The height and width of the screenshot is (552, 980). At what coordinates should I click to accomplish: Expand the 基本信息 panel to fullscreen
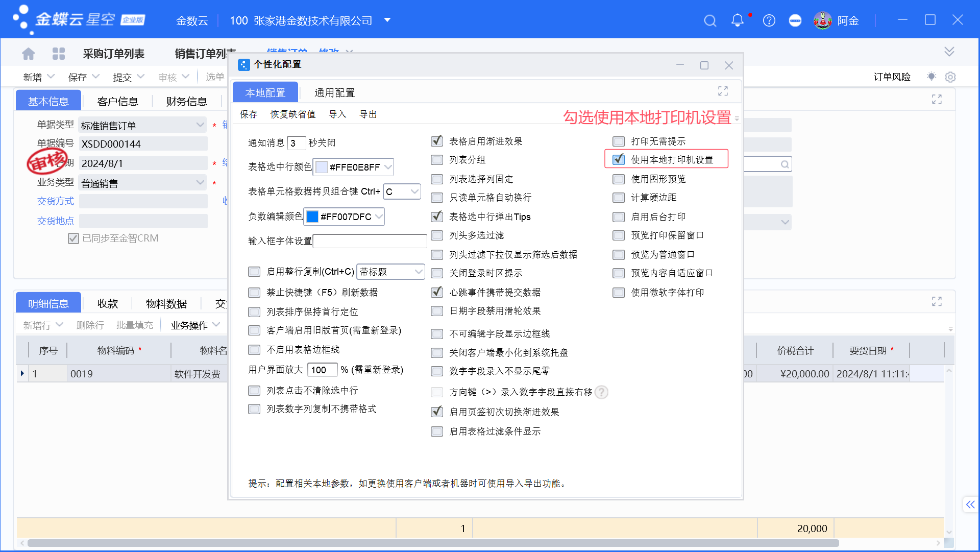pos(937,99)
